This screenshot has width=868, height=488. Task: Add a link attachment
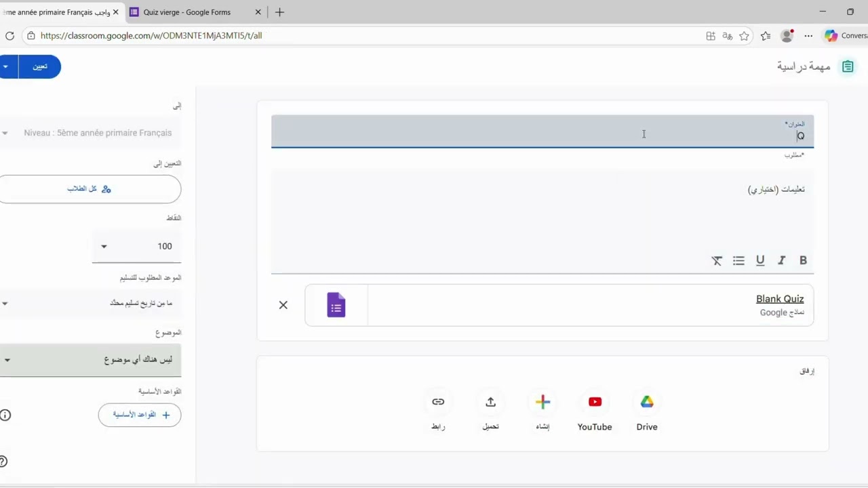[x=438, y=402]
